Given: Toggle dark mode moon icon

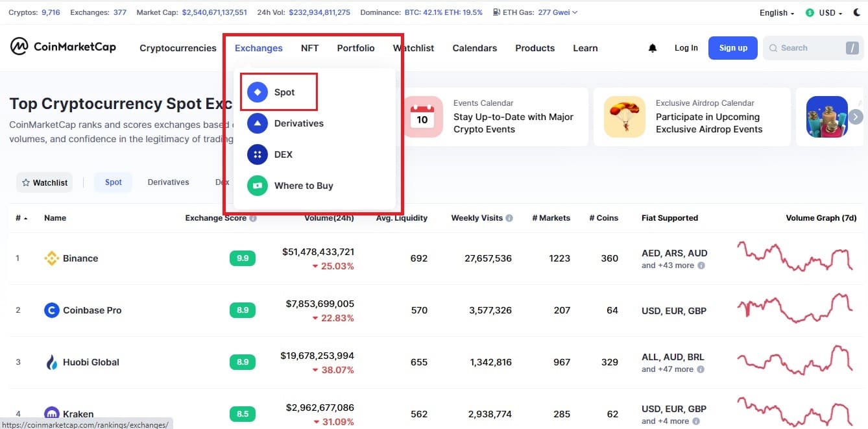Looking at the screenshot, I should pyautogui.click(x=857, y=12).
